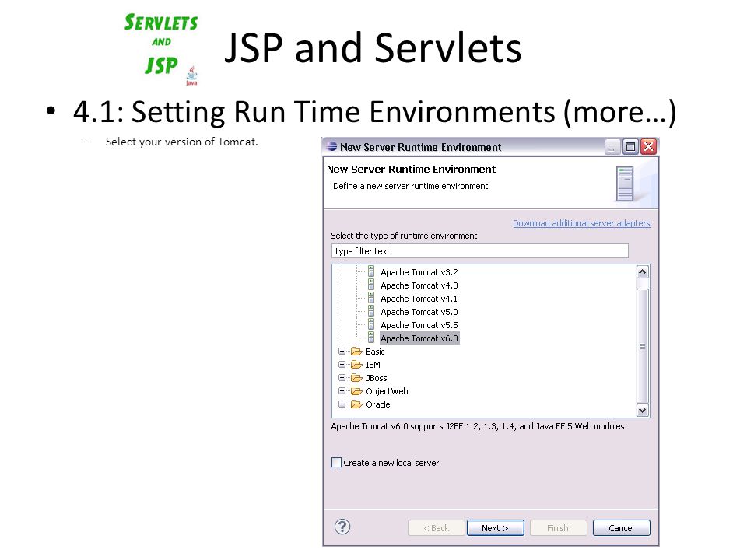Image resolution: width=747 pixels, height=560 pixels.
Task: Click the Apache Tomcat v3.2 server icon
Action: 370,271
